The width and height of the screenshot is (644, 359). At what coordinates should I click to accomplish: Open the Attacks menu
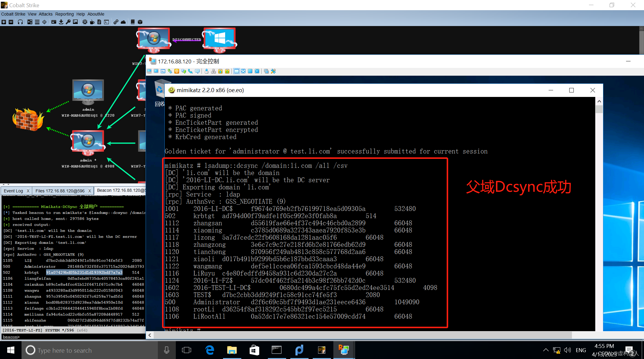45,14
